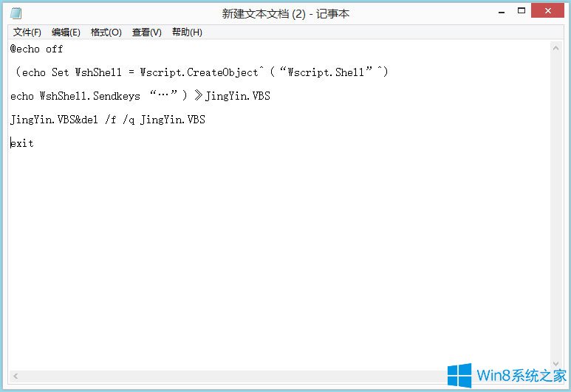Open the 帮助(H) menu
The width and height of the screenshot is (571, 392).
pyautogui.click(x=187, y=32)
